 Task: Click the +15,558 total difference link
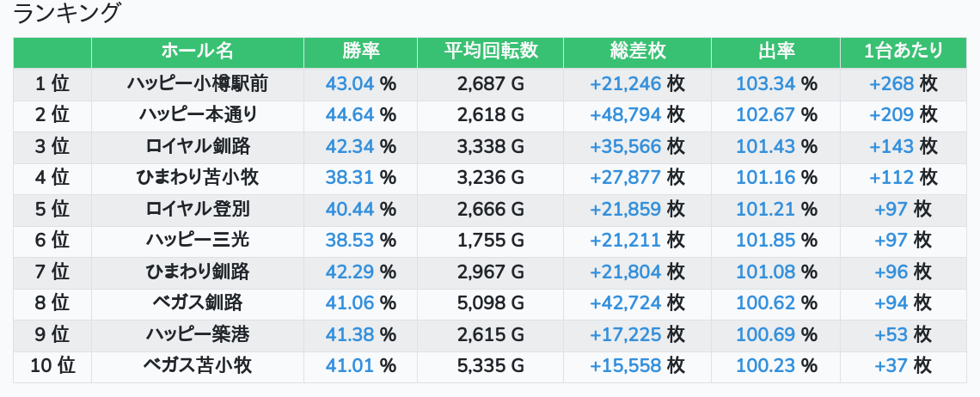point(625,365)
